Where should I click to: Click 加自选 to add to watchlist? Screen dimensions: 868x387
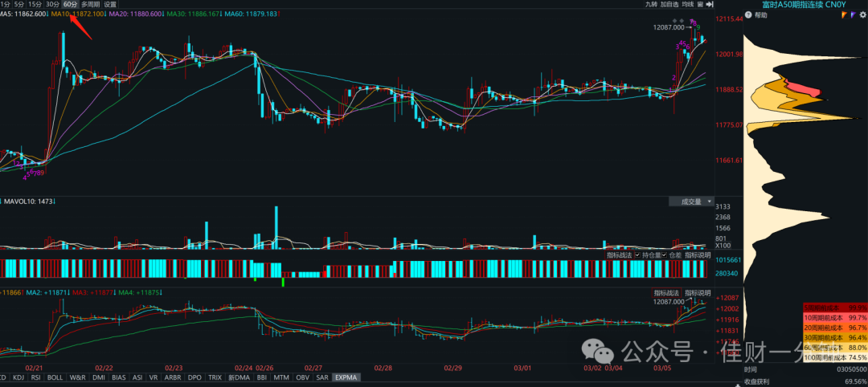point(670,4)
